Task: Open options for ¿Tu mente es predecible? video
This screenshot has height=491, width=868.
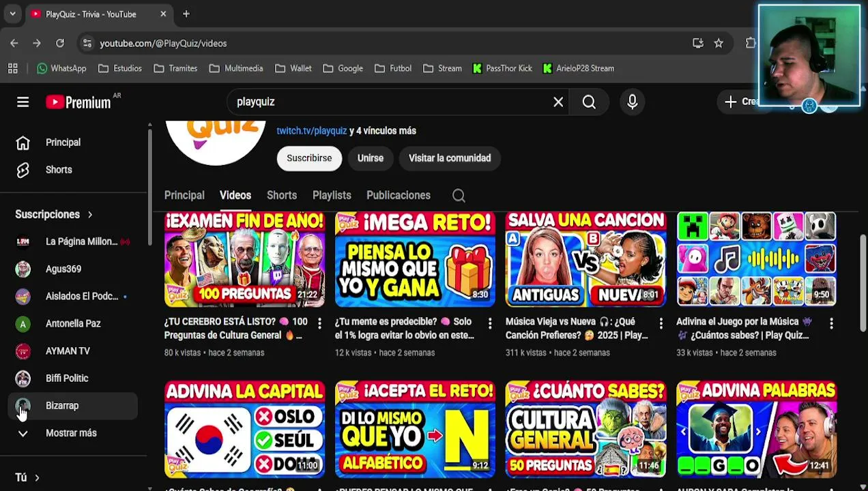Action: [490, 324]
